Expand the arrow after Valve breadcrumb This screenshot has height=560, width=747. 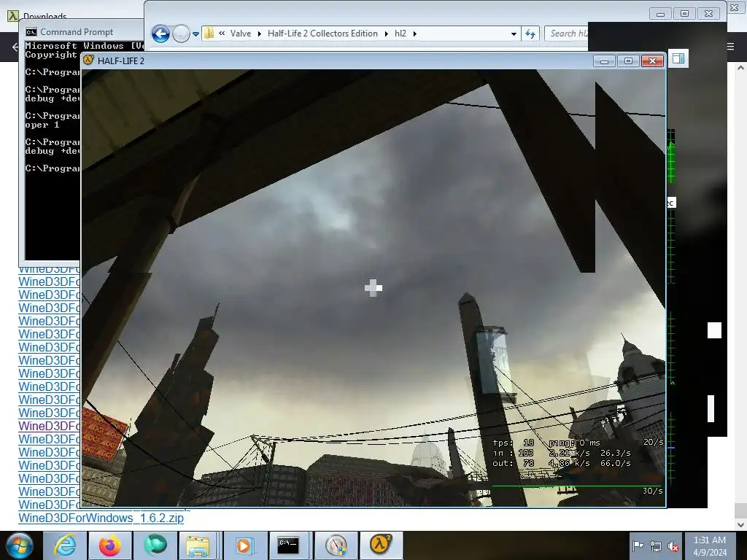click(259, 34)
